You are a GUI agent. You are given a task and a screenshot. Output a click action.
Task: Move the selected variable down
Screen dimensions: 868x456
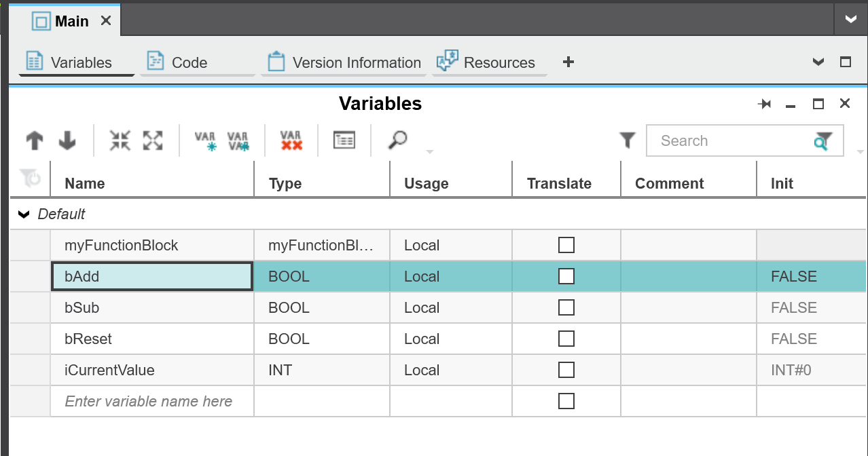[x=67, y=141]
